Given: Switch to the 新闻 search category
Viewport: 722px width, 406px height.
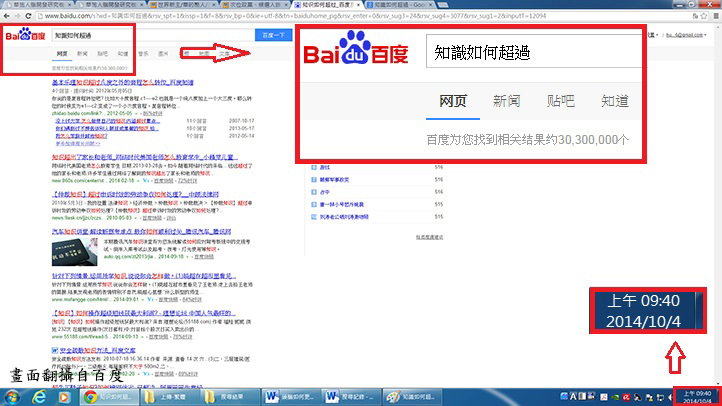Looking at the screenshot, I should [x=82, y=54].
